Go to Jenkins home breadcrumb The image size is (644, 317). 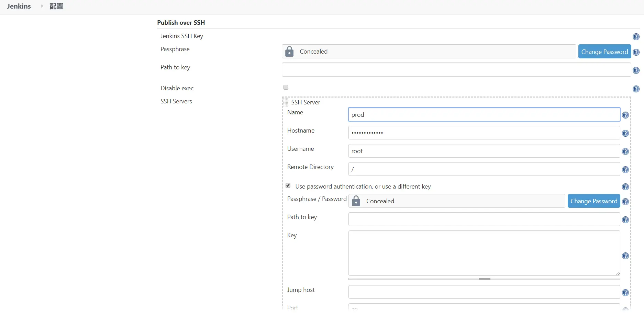[x=19, y=6]
